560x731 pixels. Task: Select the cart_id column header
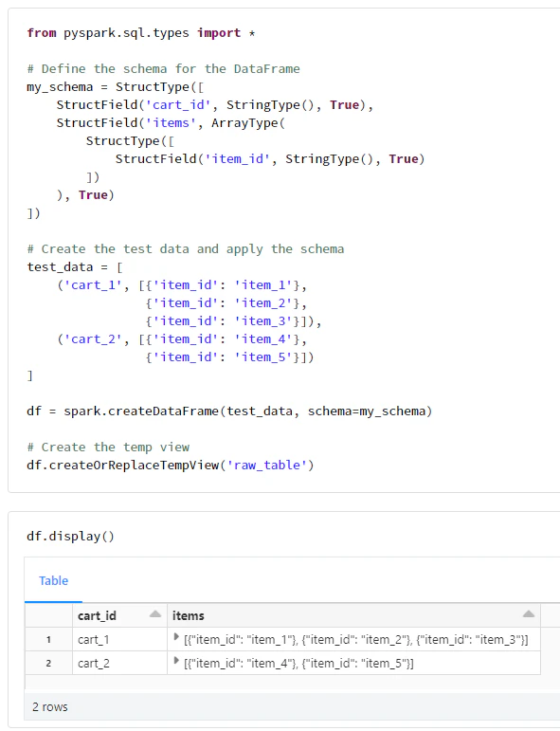119,615
